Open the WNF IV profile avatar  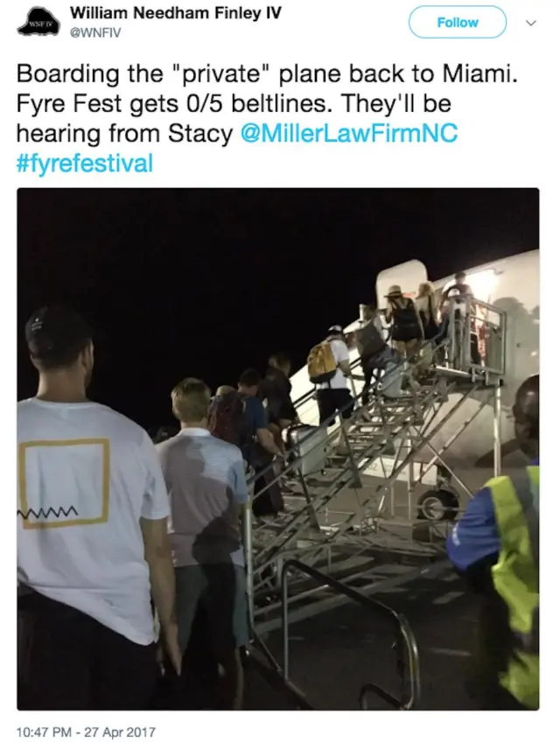click(38, 22)
